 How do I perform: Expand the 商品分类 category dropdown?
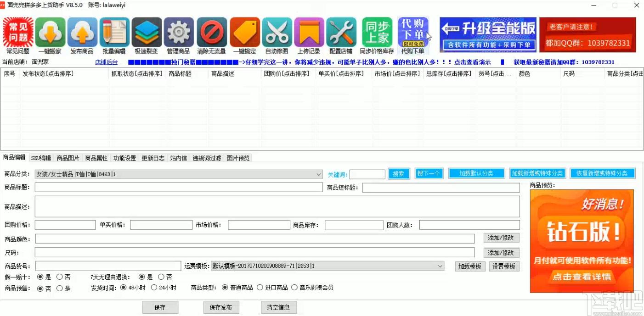[319, 174]
